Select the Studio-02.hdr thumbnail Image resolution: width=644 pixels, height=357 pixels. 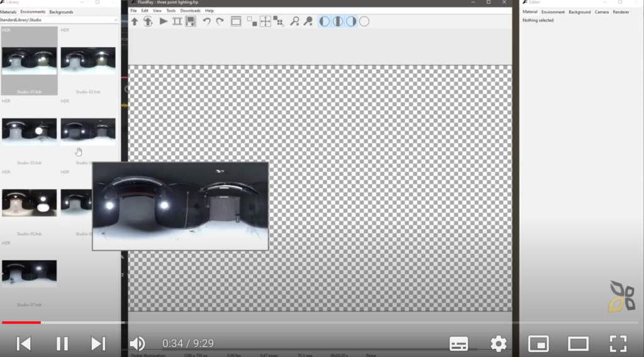coord(88,61)
